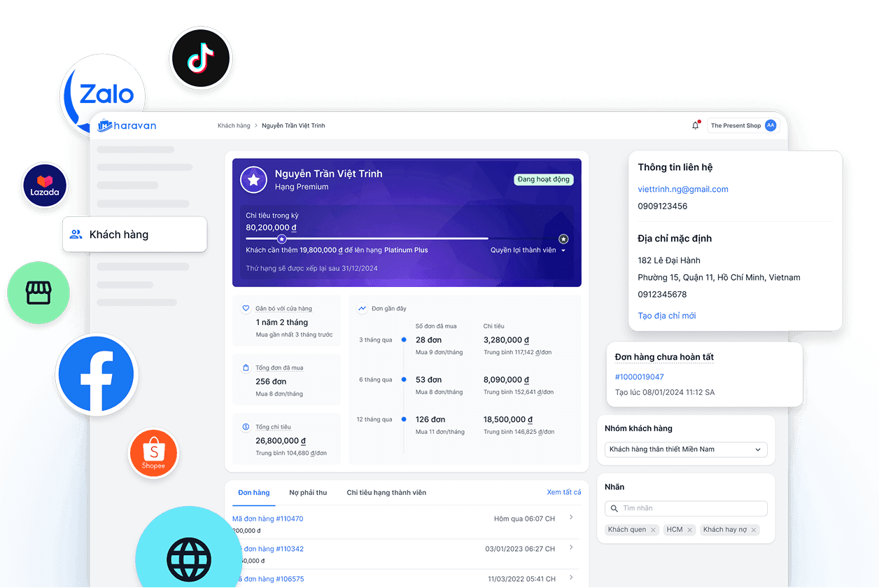879x588 pixels.
Task: Remove the 'HCM' tag
Action: [689, 530]
